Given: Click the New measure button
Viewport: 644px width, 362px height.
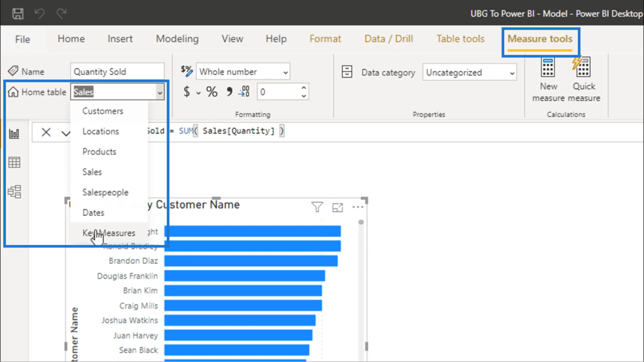Looking at the screenshot, I should point(548,80).
